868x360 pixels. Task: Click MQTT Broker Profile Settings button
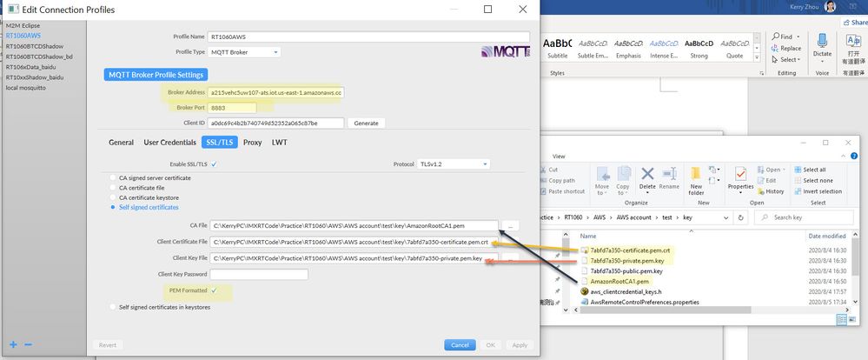pyautogui.click(x=156, y=74)
